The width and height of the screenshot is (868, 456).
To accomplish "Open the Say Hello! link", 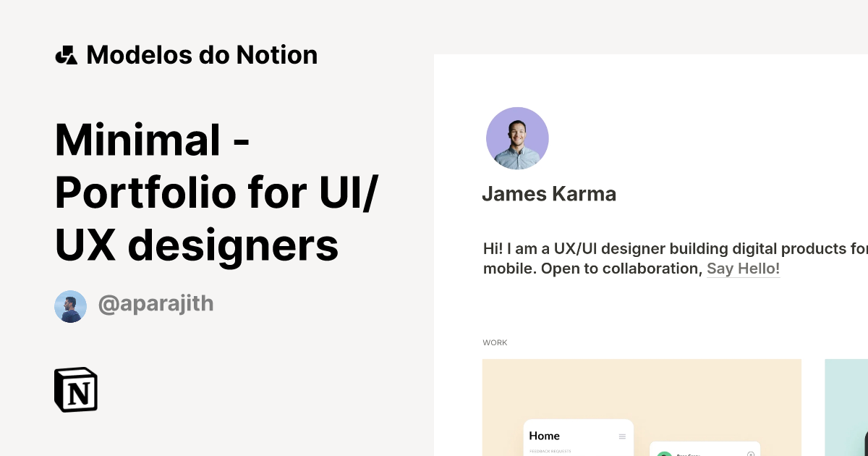I will [x=744, y=269].
